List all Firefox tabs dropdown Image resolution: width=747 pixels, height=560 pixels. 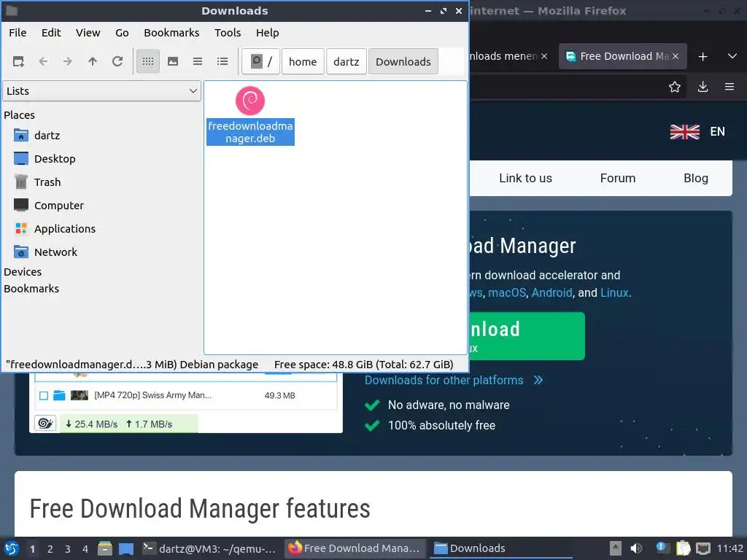pyautogui.click(x=732, y=56)
